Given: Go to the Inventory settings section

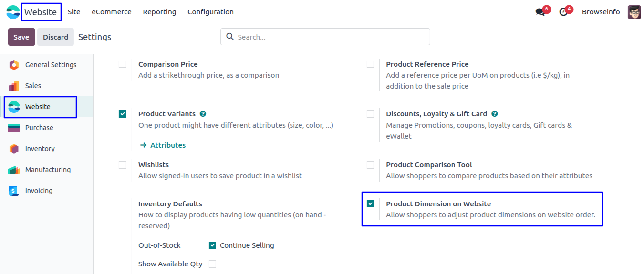Looking at the screenshot, I should (40, 149).
